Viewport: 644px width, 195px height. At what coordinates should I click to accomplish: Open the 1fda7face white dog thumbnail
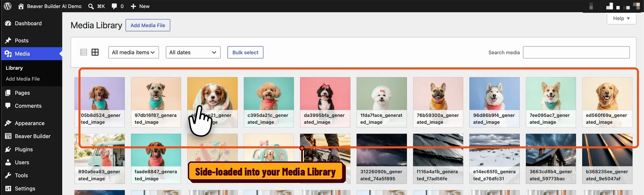click(382, 102)
